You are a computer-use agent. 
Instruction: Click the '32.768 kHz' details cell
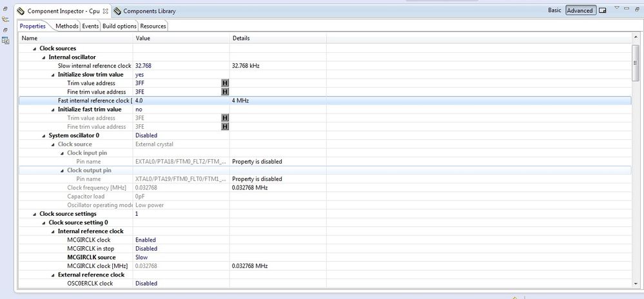(246, 66)
